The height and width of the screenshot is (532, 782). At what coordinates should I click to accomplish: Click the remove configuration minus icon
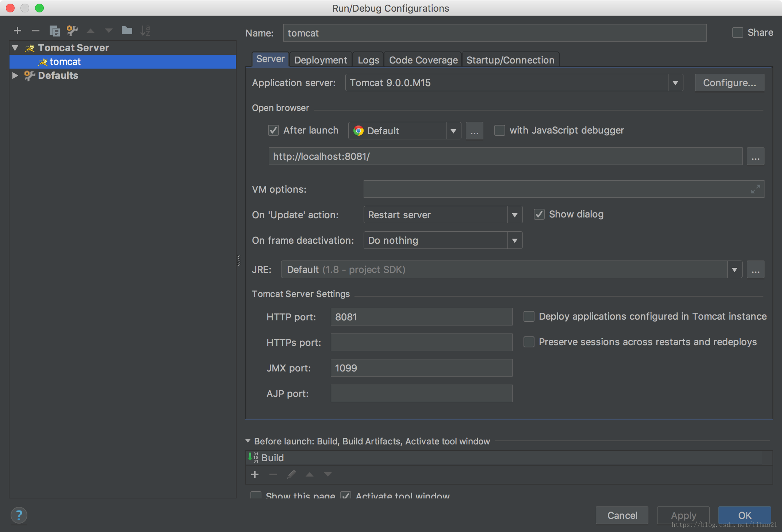click(x=35, y=31)
